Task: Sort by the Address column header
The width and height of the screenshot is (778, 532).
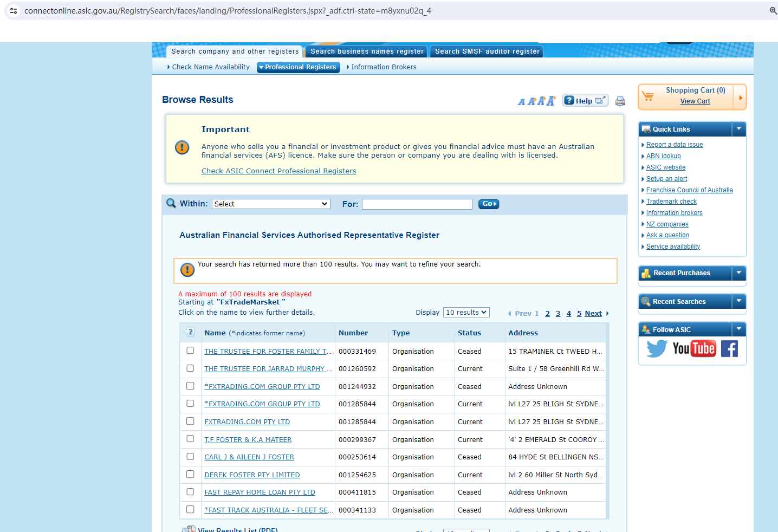Action: (x=523, y=333)
